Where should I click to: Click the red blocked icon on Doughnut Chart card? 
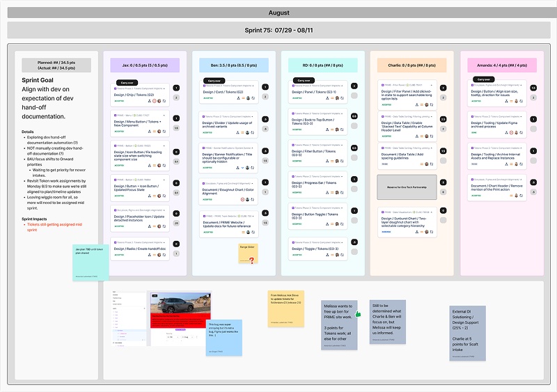[x=242, y=199]
